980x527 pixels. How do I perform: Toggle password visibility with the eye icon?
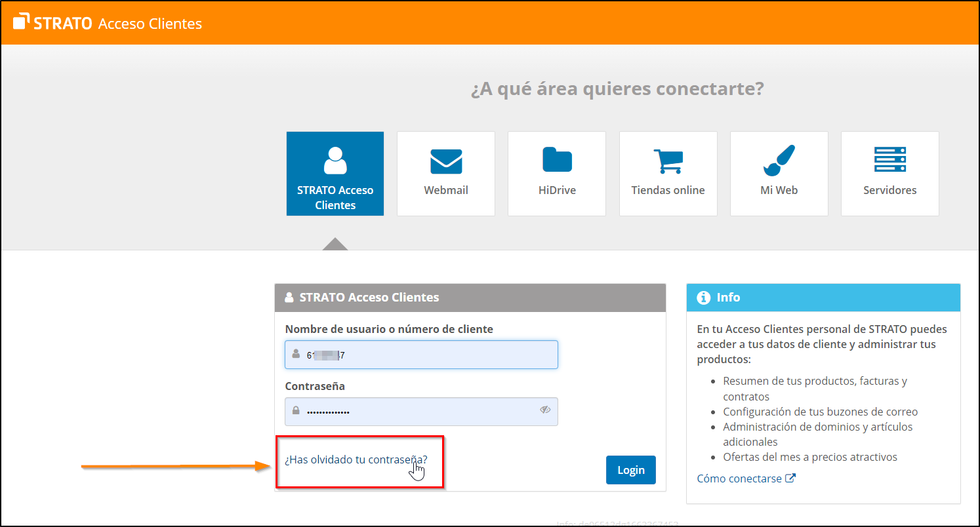coord(545,410)
